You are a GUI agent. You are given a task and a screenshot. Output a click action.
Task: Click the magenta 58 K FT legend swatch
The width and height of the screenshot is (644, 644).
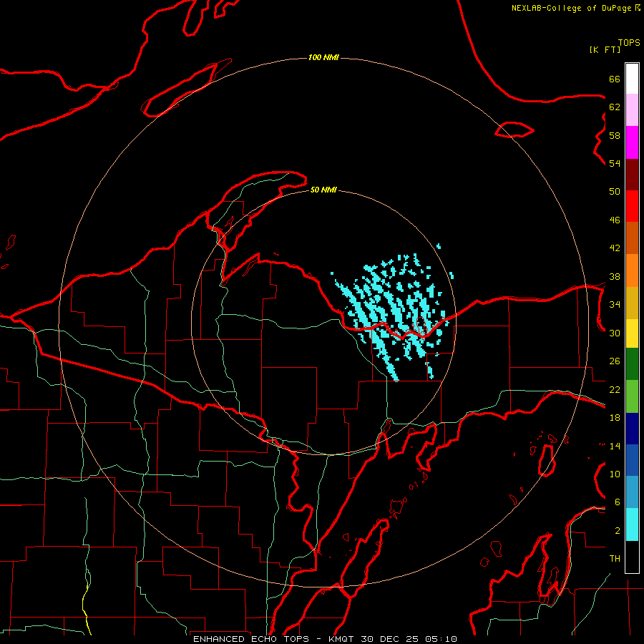click(632, 142)
